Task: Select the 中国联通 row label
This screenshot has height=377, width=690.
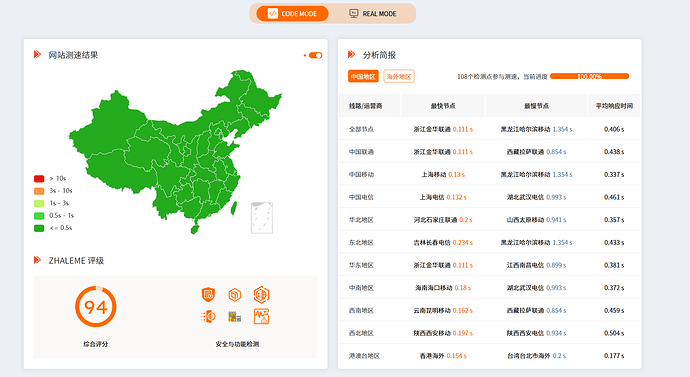Action: click(361, 152)
